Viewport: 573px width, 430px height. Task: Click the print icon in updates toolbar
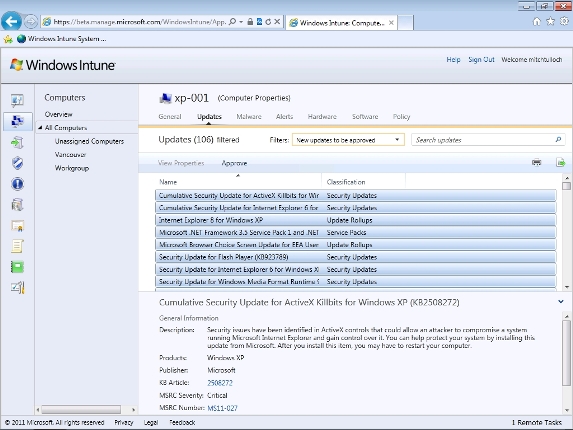(536, 163)
